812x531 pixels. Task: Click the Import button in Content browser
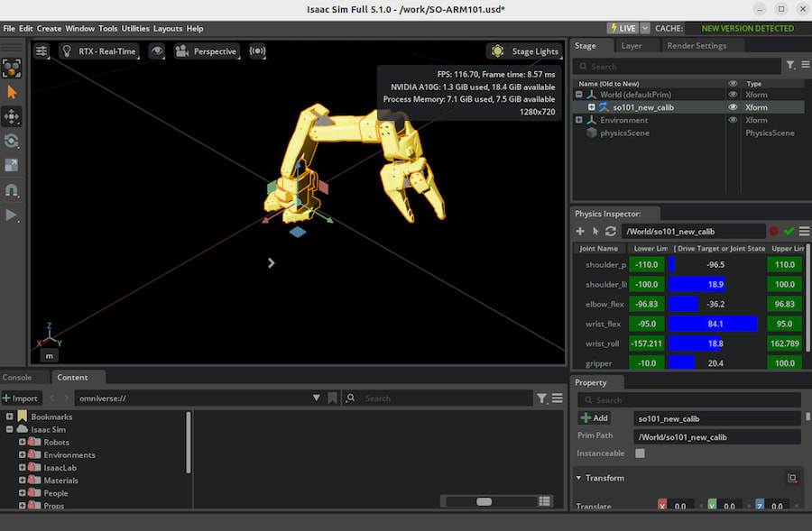[x=21, y=398]
